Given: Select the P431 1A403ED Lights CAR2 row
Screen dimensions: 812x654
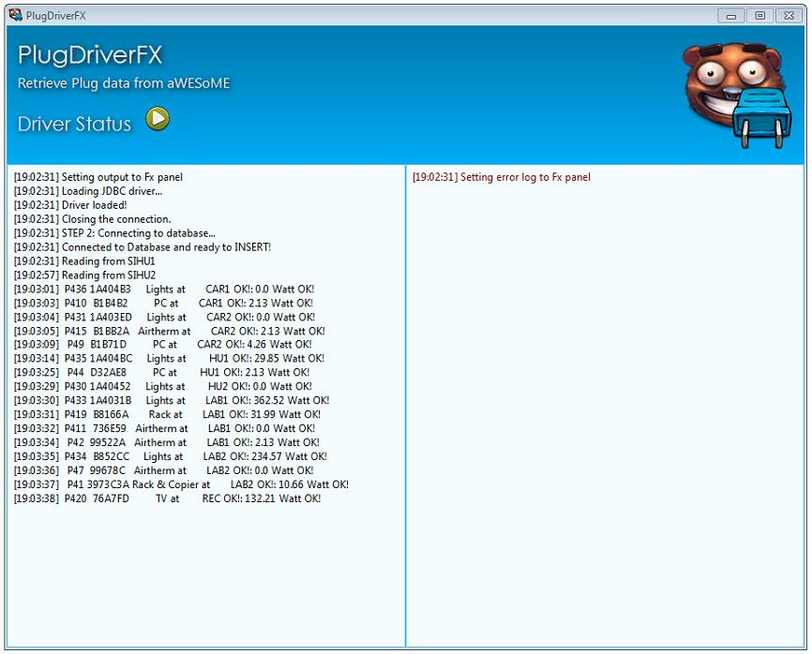Looking at the screenshot, I should [164, 317].
